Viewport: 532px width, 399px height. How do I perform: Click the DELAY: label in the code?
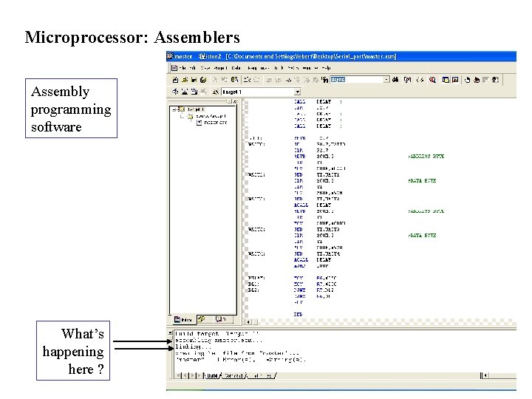click(256, 278)
